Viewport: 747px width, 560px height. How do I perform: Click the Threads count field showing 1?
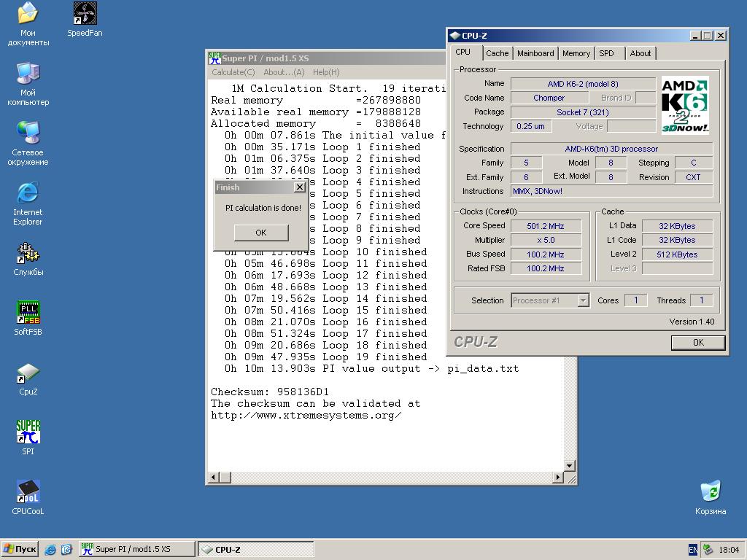pos(701,300)
